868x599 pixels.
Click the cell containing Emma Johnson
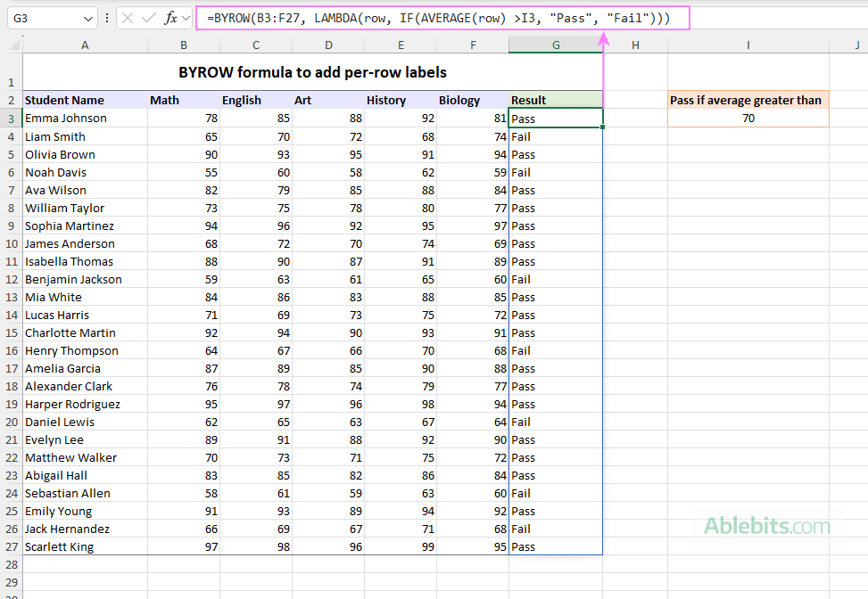coord(65,118)
